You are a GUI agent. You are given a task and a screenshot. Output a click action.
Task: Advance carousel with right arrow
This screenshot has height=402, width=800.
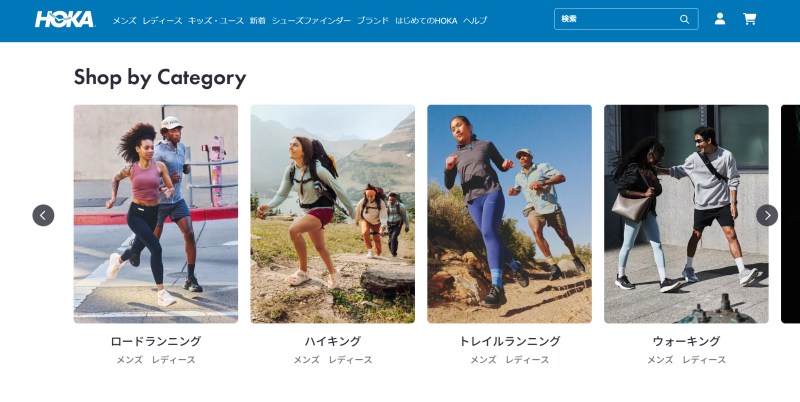point(767,215)
